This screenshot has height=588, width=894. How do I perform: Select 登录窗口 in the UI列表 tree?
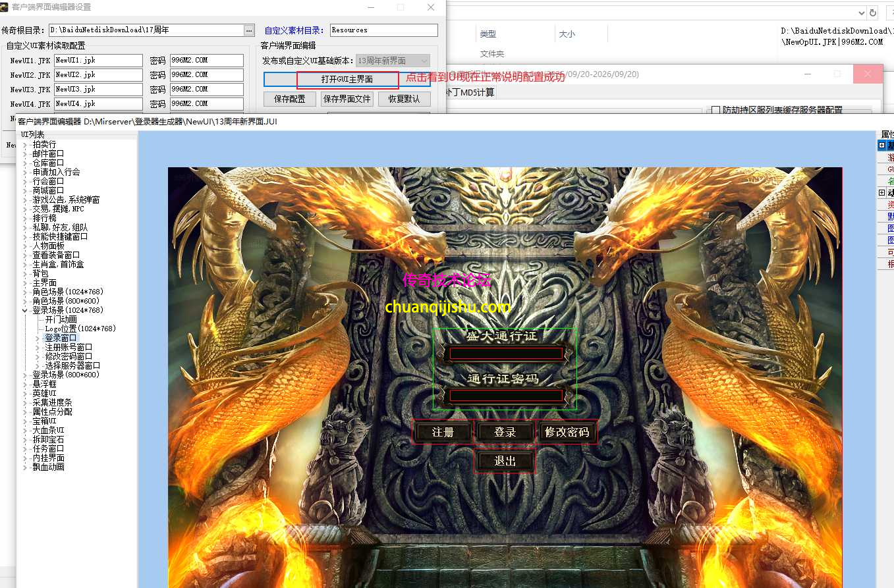tap(60, 337)
